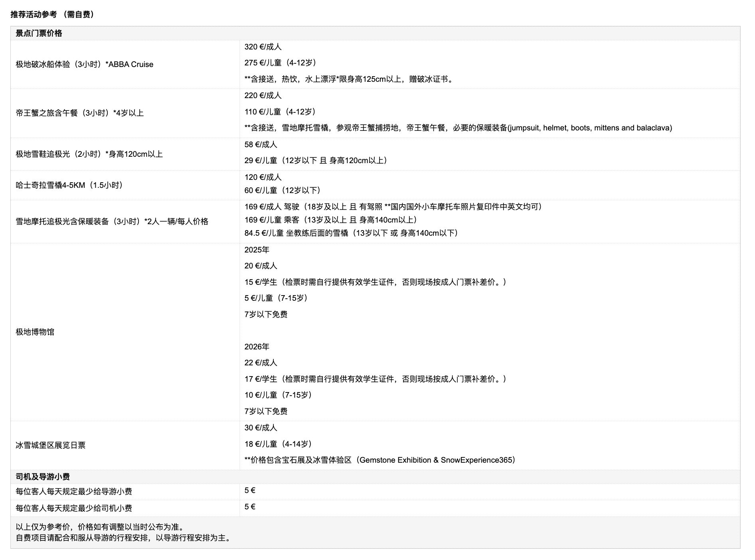Click the 雪地摩托追极光含保暖装备 row label
This screenshot has width=755, height=560.
point(112,222)
